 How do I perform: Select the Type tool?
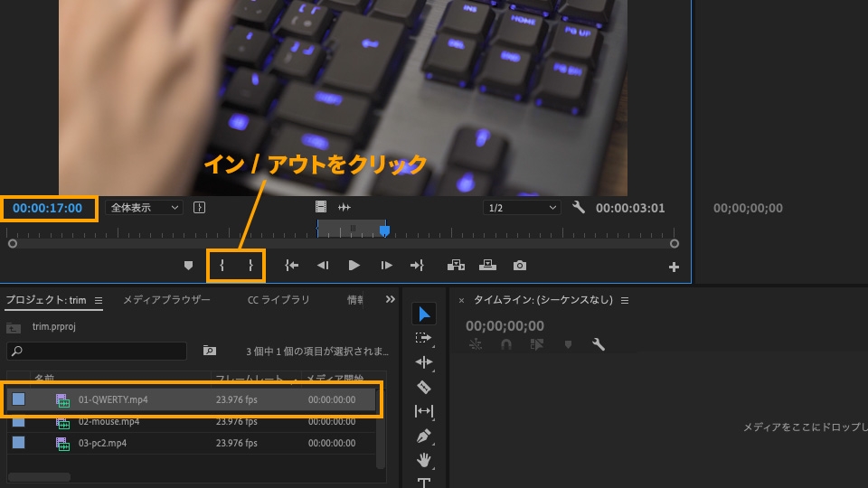click(x=424, y=483)
